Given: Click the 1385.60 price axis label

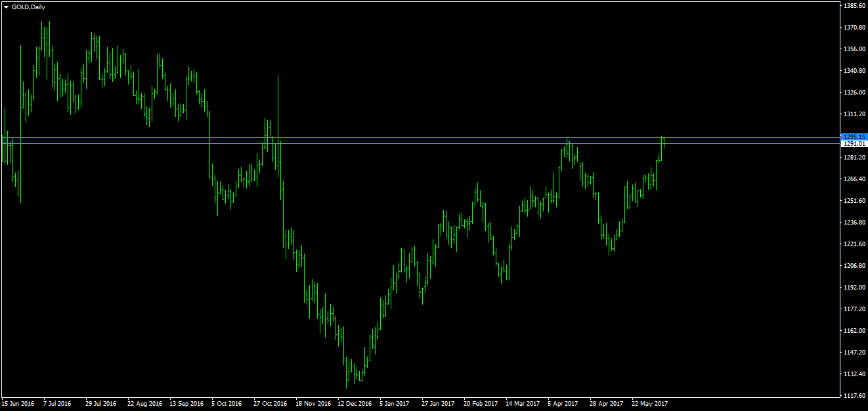Looking at the screenshot, I should click(x=855, y=6).
